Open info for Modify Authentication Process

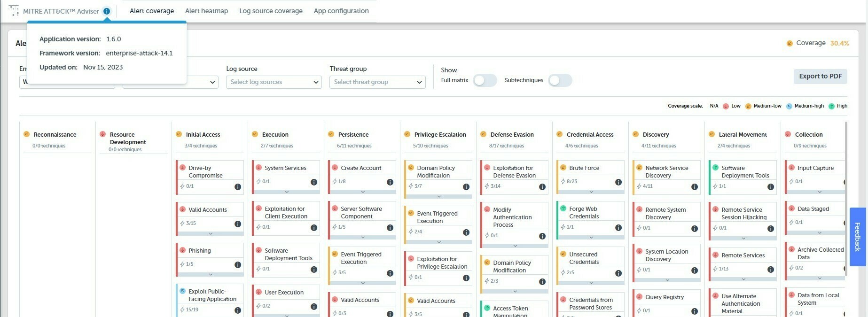[x=542, y=236]
